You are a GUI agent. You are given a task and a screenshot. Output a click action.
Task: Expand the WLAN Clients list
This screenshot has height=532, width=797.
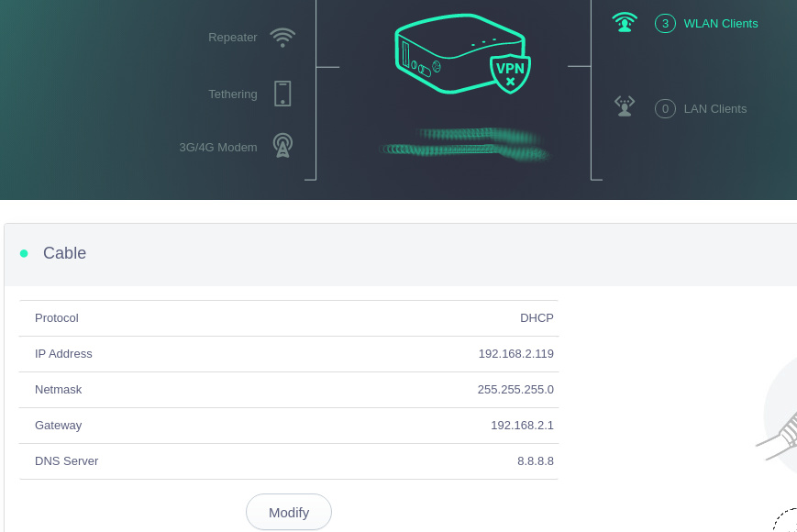(x=721, y=23)
